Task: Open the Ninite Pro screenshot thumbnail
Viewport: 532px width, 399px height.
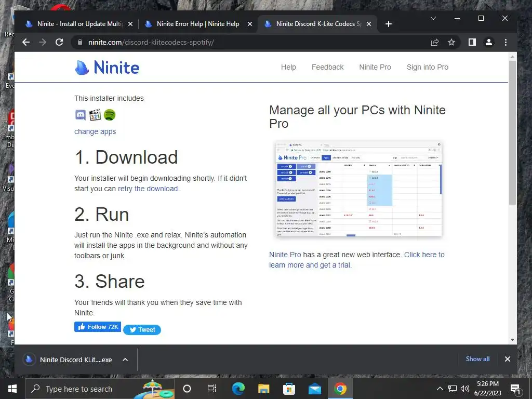Action: click(358, 189)
